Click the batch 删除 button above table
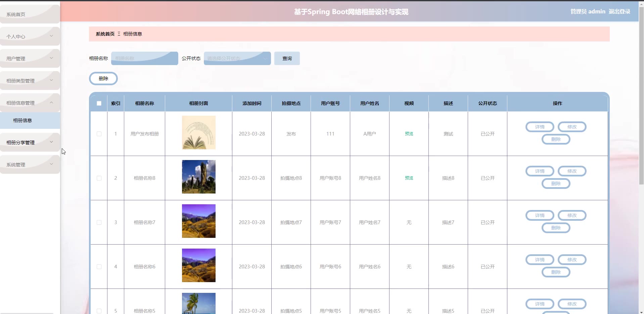 click(103, 78)
